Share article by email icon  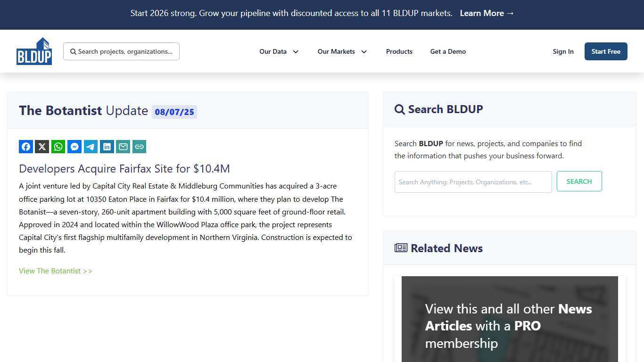pyautogui.click(x=123, y=147)
